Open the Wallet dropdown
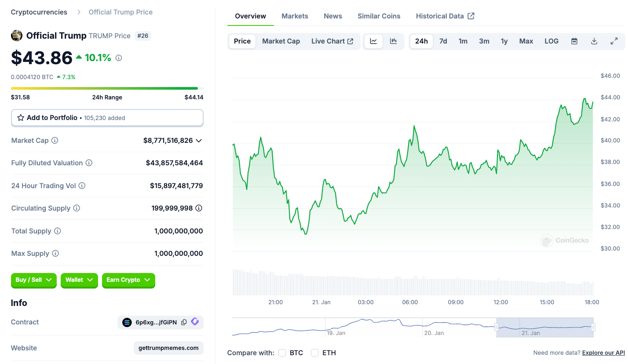Screen dimensions: 628x364 point(79,280)
